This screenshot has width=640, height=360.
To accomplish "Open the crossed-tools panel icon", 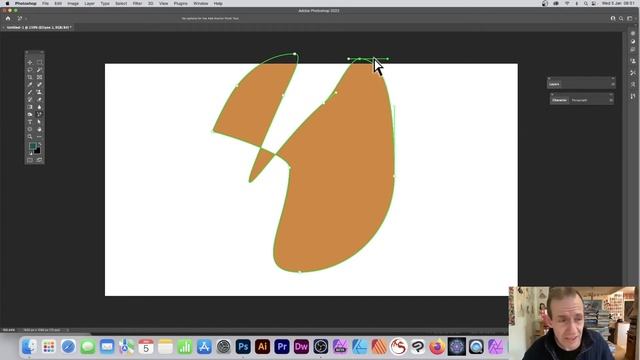I will (x=633, y=73).
